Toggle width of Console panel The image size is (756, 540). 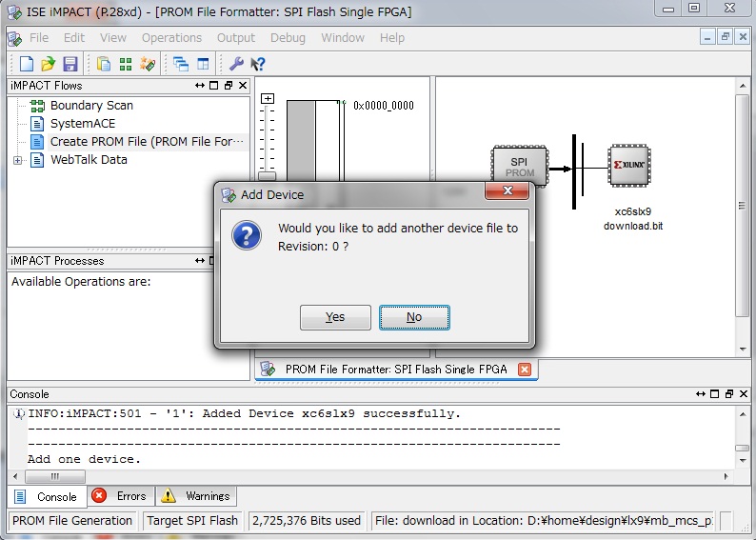pyautogui.click(x=701, y=394)
